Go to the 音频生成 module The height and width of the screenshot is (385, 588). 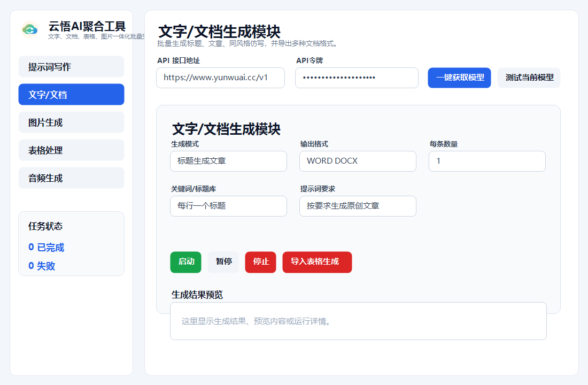71,178
